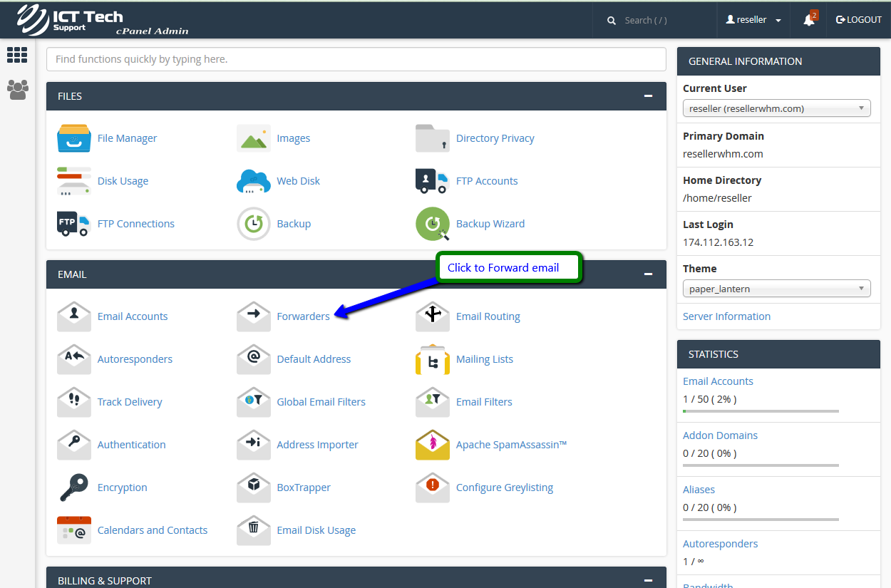Click the LOGOUT button
The width and height of the screenshot is (891, 588).
coord(859,20)
